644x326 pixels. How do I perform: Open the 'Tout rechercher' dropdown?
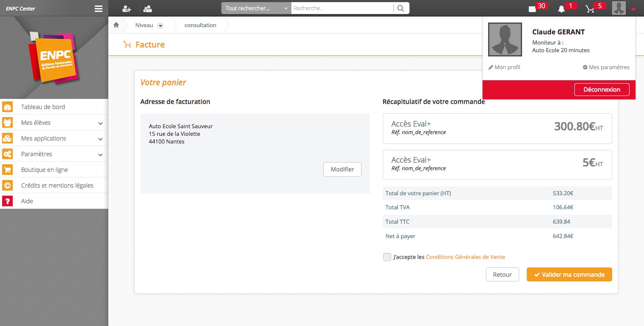[x=256, y=8]
